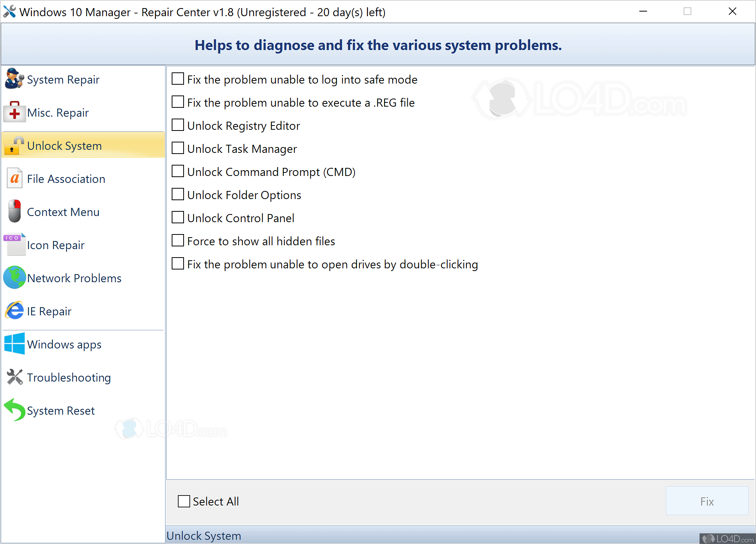Check Unlock Command Prompt (CMD)
The height and width of the screenshot is (544, 756).
177,171
